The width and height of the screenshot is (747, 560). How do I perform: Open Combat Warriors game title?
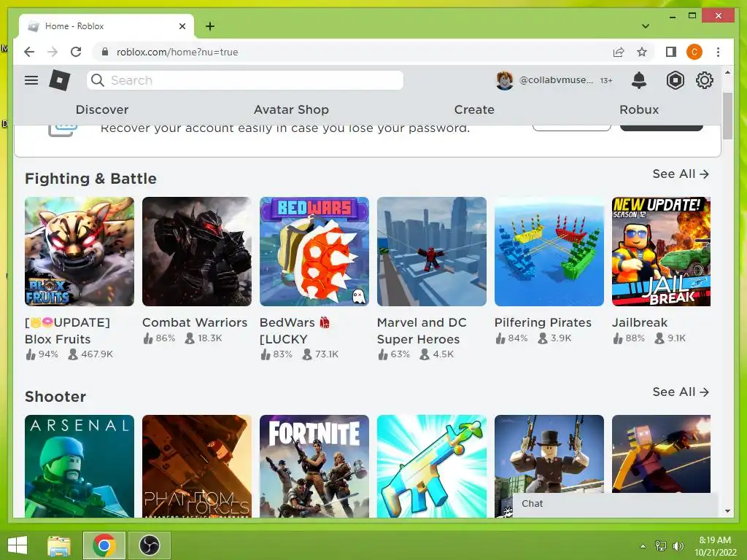195,322
